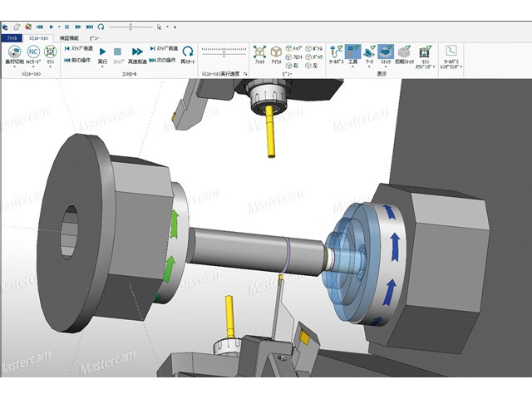The width and height of the screenshot is (532, 399).
Task: Expand the マシン dropdown arrow
Action: pyautogui.click(x=51, y=66)
